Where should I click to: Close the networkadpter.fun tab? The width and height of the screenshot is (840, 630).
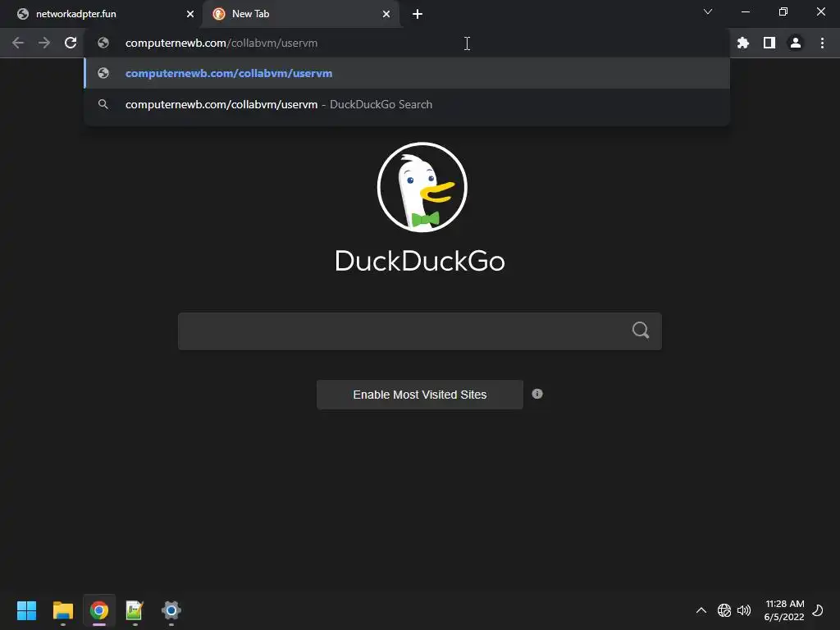(190, 14)
